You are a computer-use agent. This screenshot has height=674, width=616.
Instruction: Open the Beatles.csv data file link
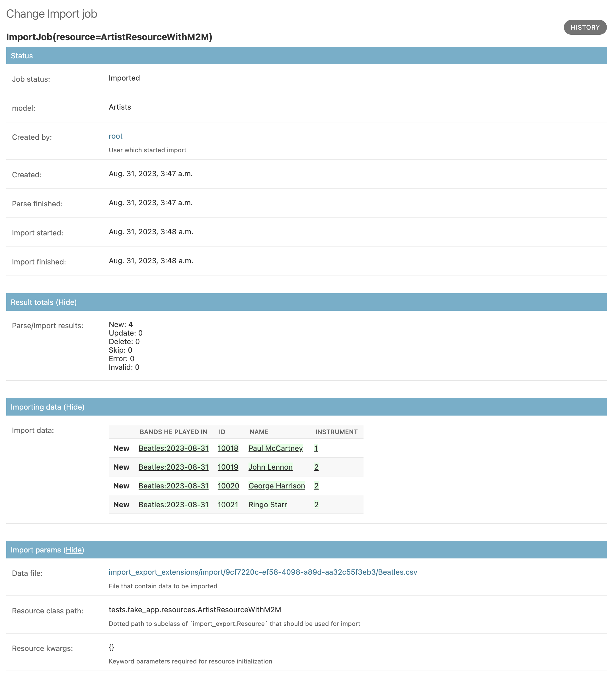click(262, 572)
